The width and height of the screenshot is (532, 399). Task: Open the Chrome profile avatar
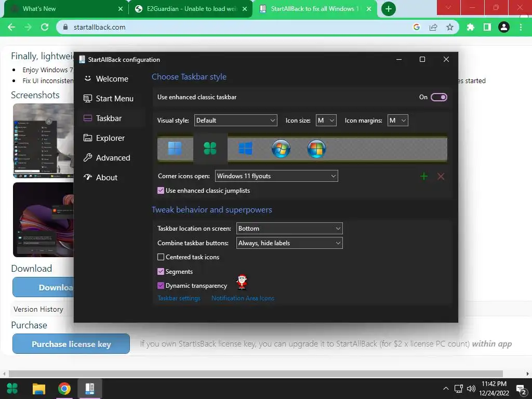coord(504,27)
